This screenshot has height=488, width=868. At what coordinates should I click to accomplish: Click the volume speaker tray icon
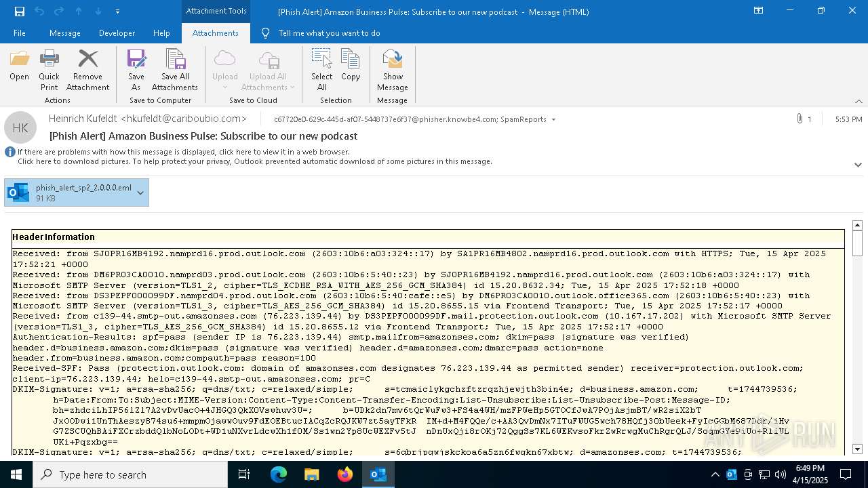781,474
